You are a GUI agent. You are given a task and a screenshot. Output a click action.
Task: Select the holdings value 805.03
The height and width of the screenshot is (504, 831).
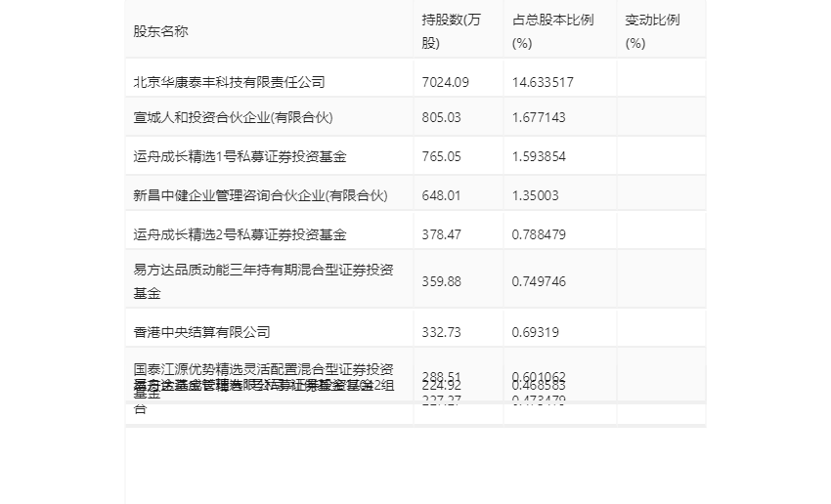point(442,117)
